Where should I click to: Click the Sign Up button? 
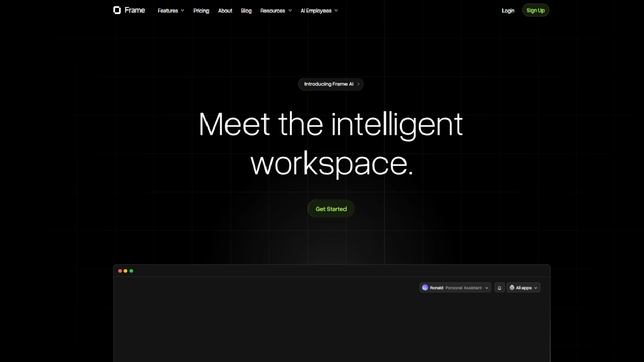click(535, 11)
